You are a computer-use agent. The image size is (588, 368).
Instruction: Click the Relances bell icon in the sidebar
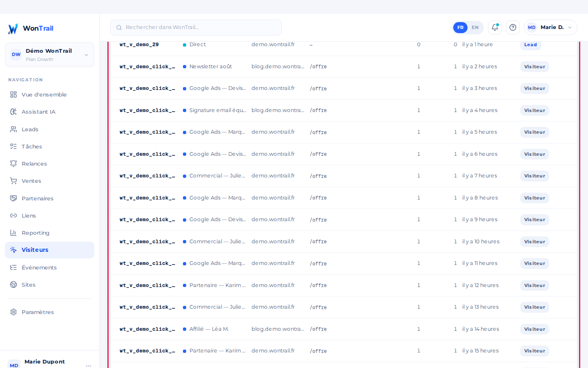click(x=13, y=164)
